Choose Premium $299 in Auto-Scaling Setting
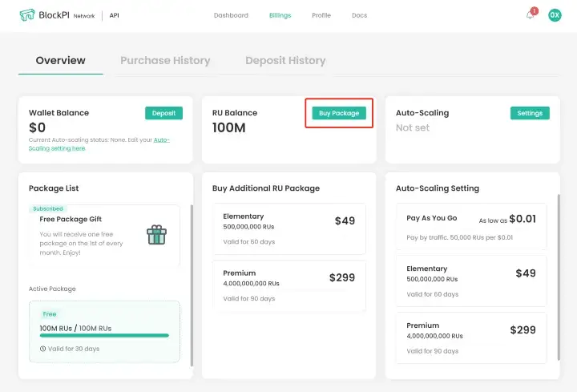The height and width of the screenshot is (392, 577). pyautogui.click(x=471, y=338)
